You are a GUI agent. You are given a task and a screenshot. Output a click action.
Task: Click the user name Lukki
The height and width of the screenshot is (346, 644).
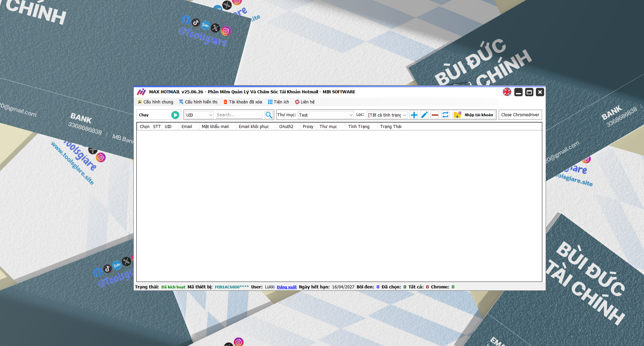coord(270,287)
